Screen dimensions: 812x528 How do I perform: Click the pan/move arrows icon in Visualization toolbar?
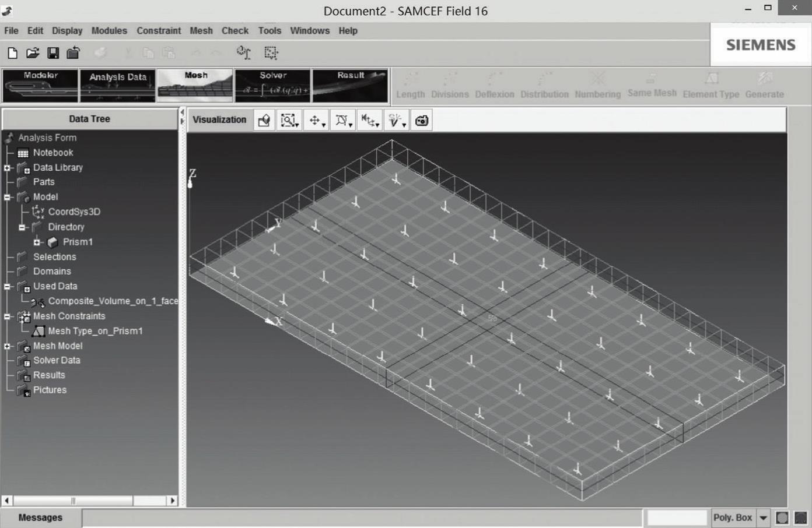(316, 121)
